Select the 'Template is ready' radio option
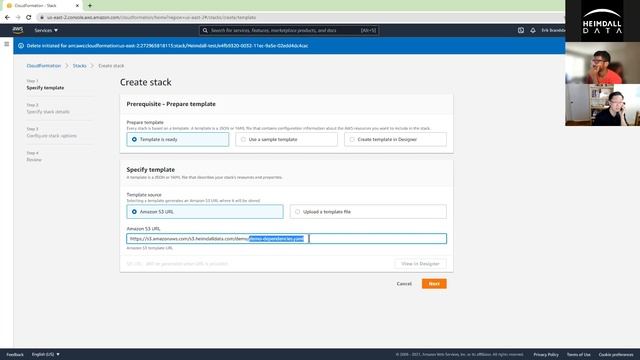This screenshot has height=360, width=640. pos(178,140)
